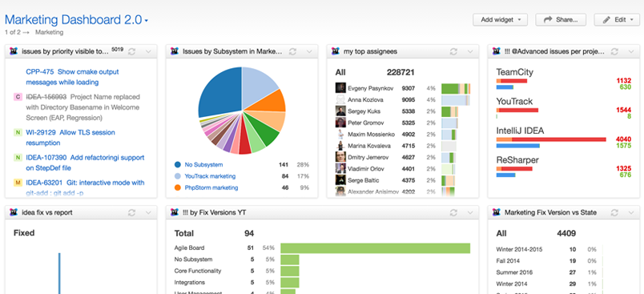Click Peter Gromov's avatar
Screen dimensions: 644x294
[340, 123]
